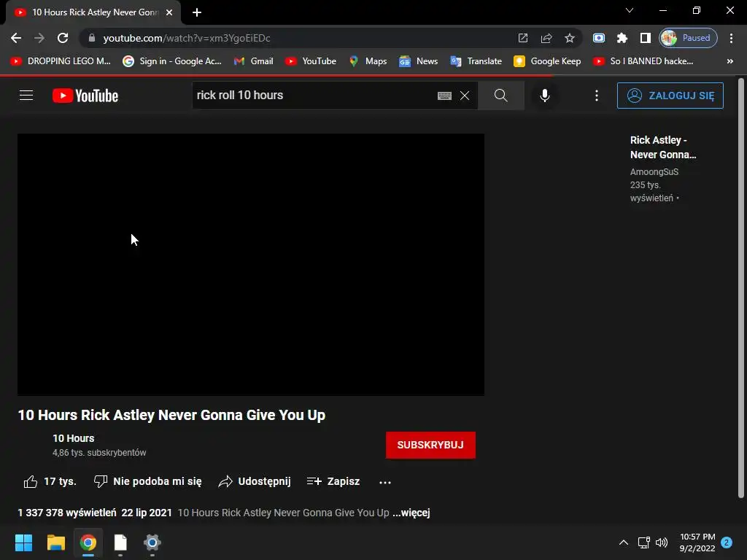
Task: Go to the YouTube home logo
Action: (85, 96)
